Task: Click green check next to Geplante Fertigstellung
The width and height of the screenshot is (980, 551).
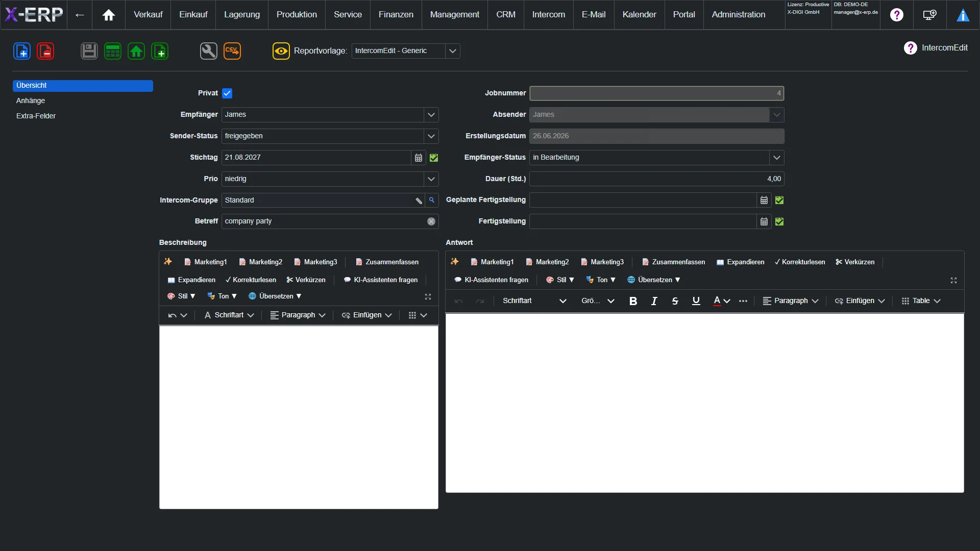Action: pyautogui.click(x=779, y=200)
